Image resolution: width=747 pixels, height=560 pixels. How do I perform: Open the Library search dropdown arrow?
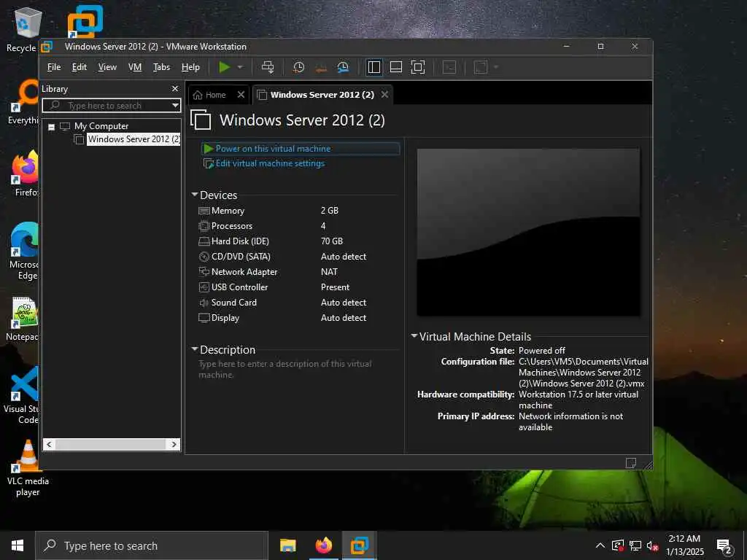[175, 105]
